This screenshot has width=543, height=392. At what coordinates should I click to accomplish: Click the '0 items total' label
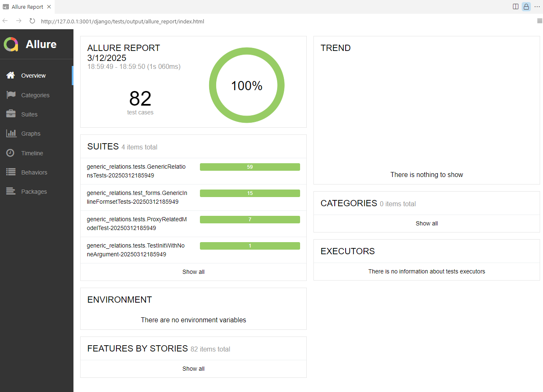(x=398, y=204)
